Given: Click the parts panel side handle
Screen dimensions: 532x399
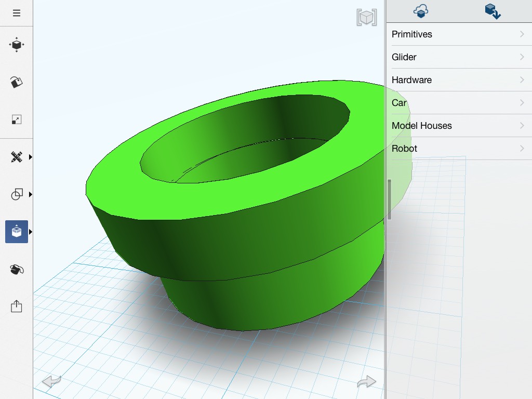Looking at the screenshot, I should click(x=390, y=199).
